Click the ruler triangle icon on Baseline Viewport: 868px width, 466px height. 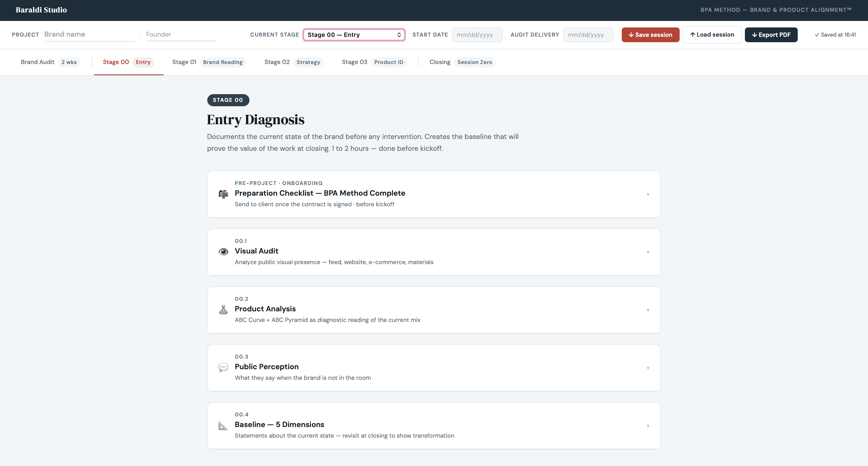(x=223, y=425)
